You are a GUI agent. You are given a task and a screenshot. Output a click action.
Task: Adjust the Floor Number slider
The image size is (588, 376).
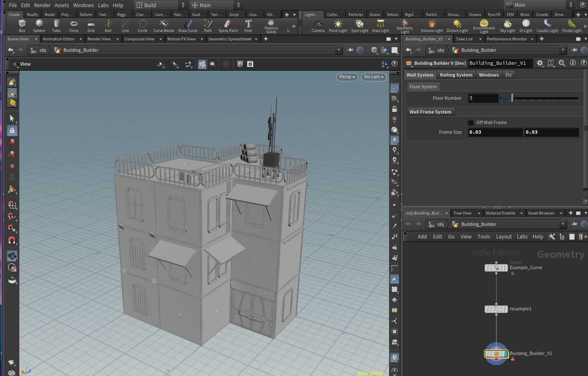[539, 98]
